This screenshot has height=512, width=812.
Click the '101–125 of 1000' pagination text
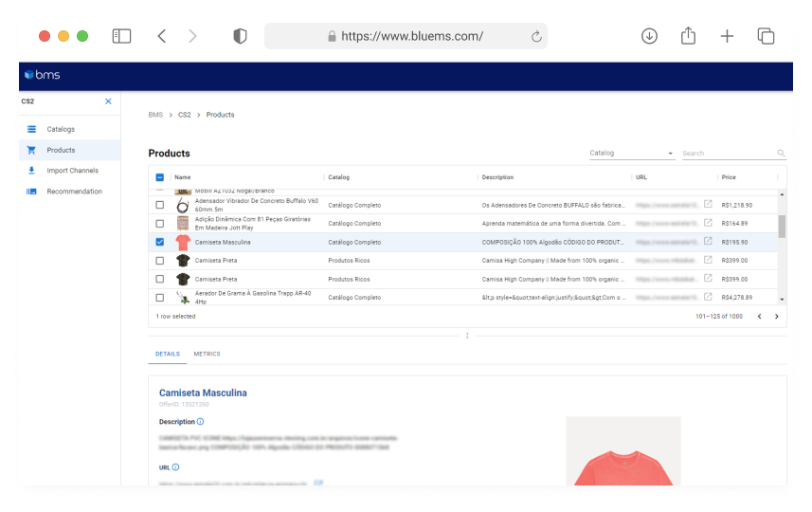tap(719, 316)
